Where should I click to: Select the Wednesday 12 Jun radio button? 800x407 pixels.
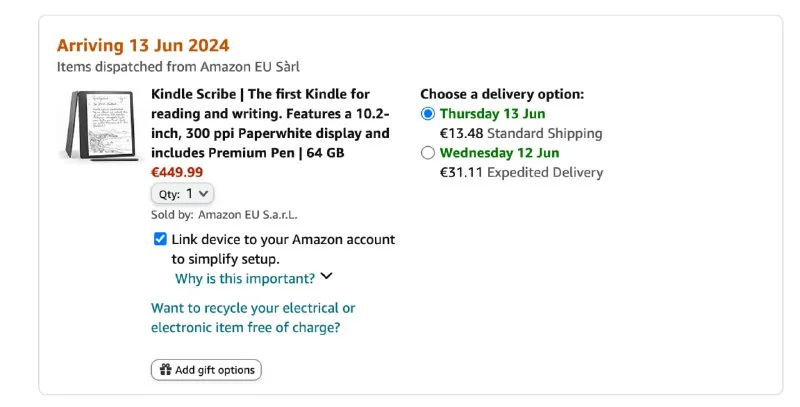point(428,153)
